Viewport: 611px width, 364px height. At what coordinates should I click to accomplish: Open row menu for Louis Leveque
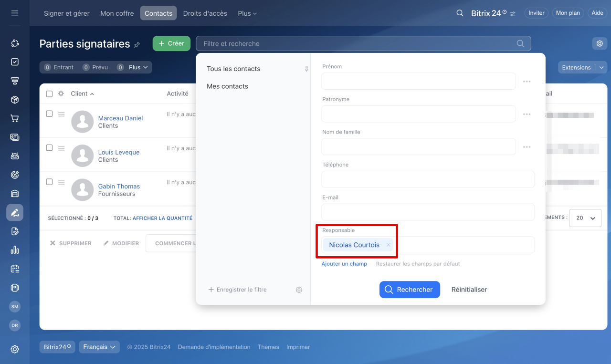pyautogui.click(x=61, y=148)
